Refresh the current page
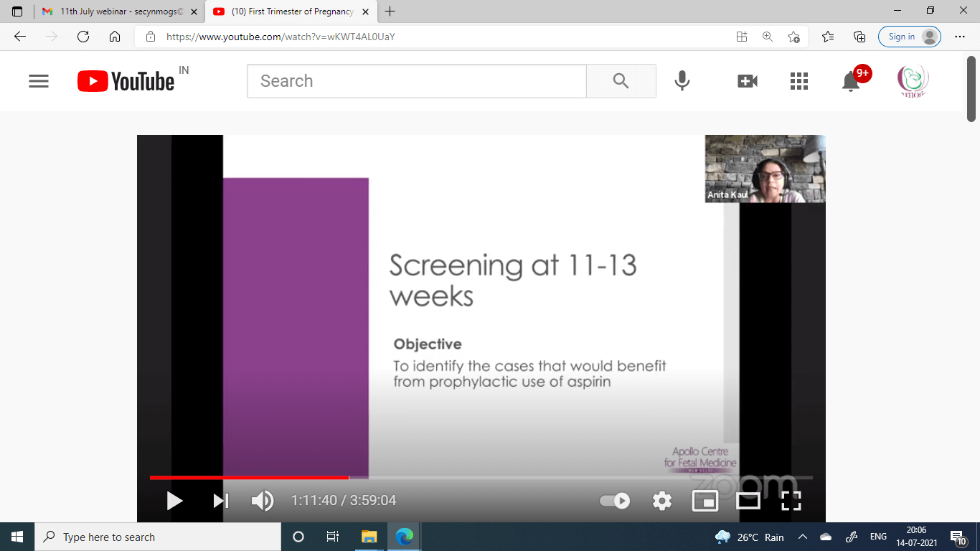The image size is (980, 551). [x=83, y=37]
